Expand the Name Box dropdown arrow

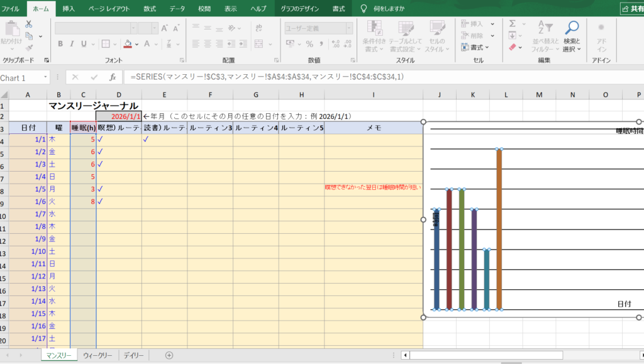point(45,77)
